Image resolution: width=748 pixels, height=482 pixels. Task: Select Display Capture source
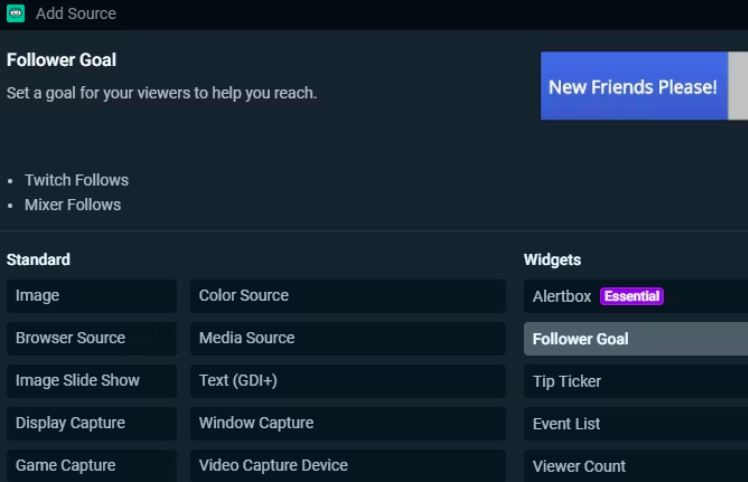pyautogui.click(x=92, y=423)
